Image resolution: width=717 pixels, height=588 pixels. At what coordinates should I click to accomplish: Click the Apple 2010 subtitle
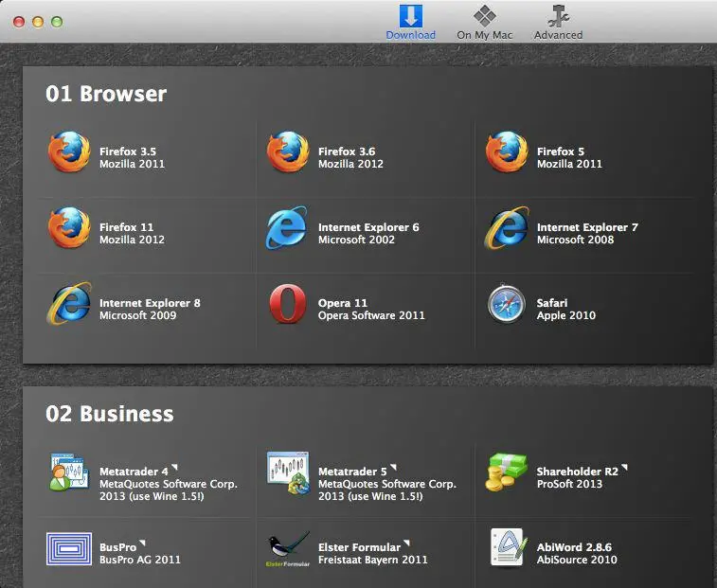tap(566, 315)
